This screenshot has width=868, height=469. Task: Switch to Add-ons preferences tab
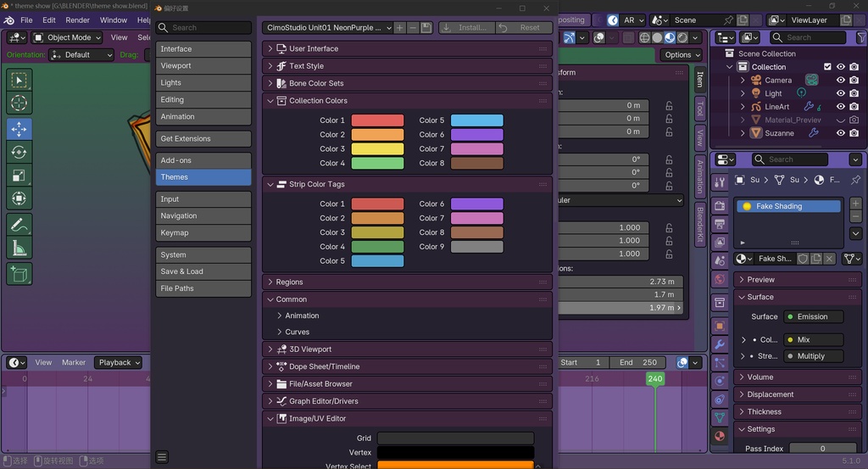(203, 160)
